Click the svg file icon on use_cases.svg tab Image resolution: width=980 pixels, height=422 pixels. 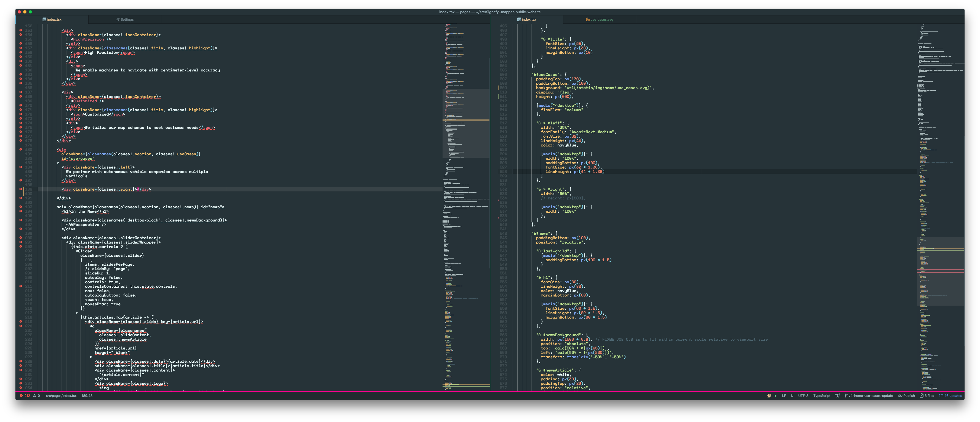pos(587,19)
